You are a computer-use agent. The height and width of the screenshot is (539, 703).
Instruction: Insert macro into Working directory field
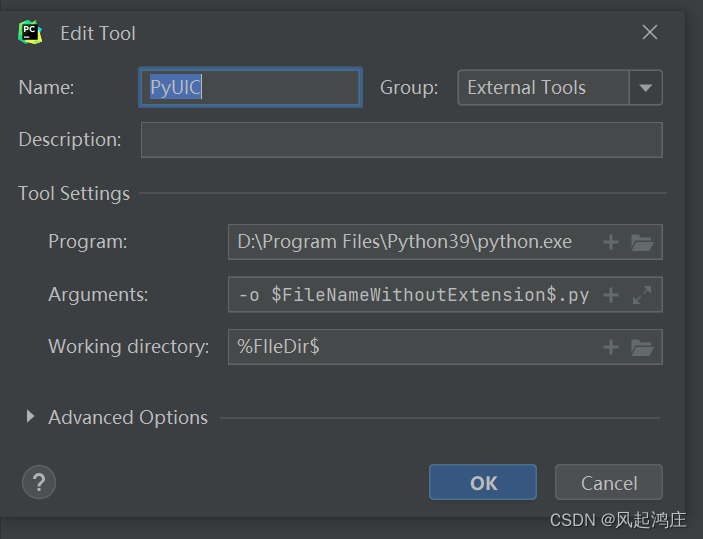point(611,347)
